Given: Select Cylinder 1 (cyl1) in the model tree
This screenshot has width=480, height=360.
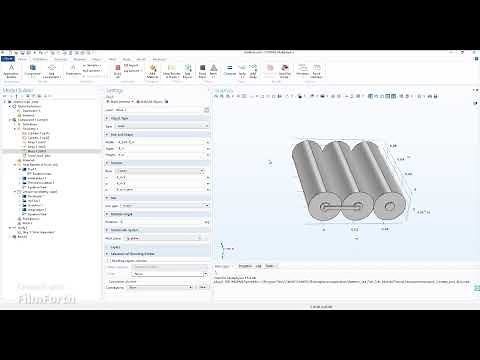Looking at the screenshot, I should point(36,133).
